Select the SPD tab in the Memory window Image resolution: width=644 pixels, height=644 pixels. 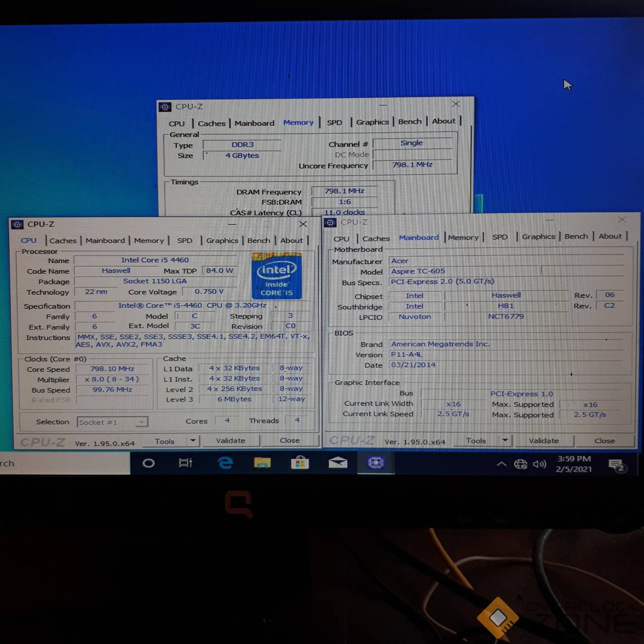334,122
